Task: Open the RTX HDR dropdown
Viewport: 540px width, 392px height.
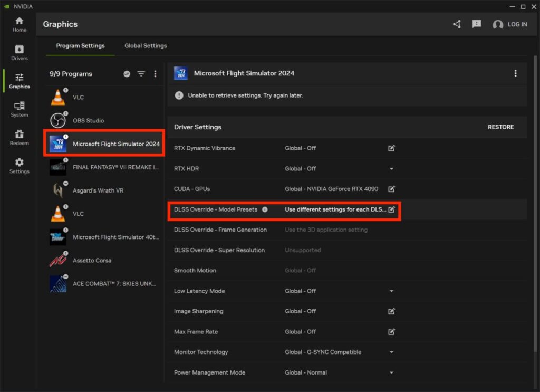Action: pyautogui.click(x=392, y=169)
